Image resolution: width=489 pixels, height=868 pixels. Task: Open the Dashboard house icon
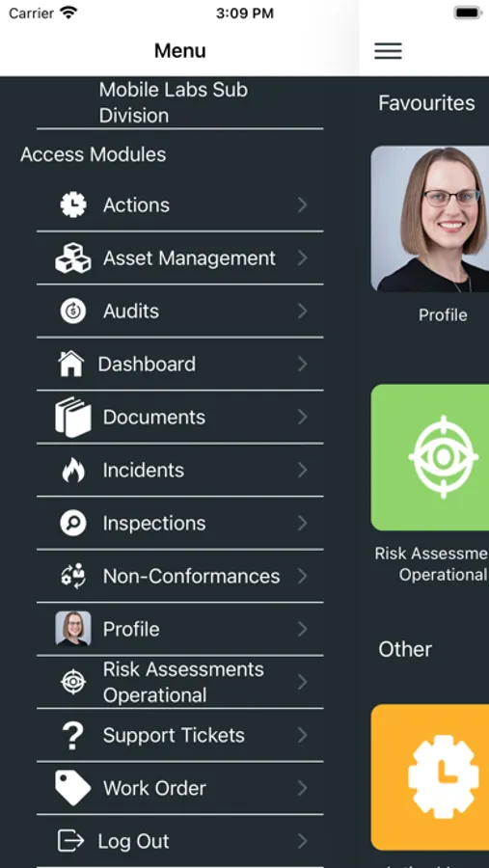[x=70, y=365]
